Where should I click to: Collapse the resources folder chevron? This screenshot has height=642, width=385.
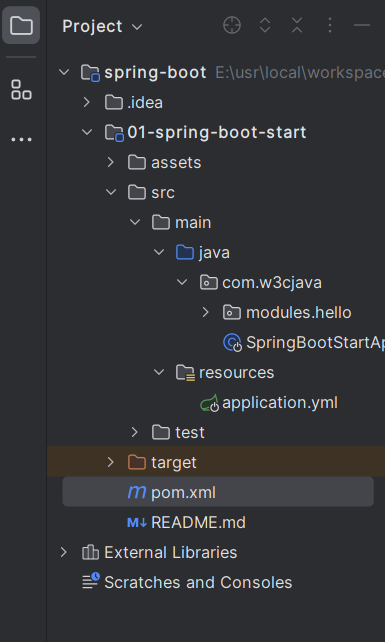[x=159, y=373]
